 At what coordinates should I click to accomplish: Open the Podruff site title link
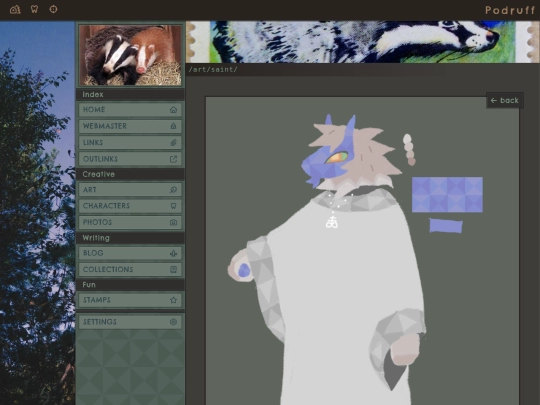click(x=510, y=10)
